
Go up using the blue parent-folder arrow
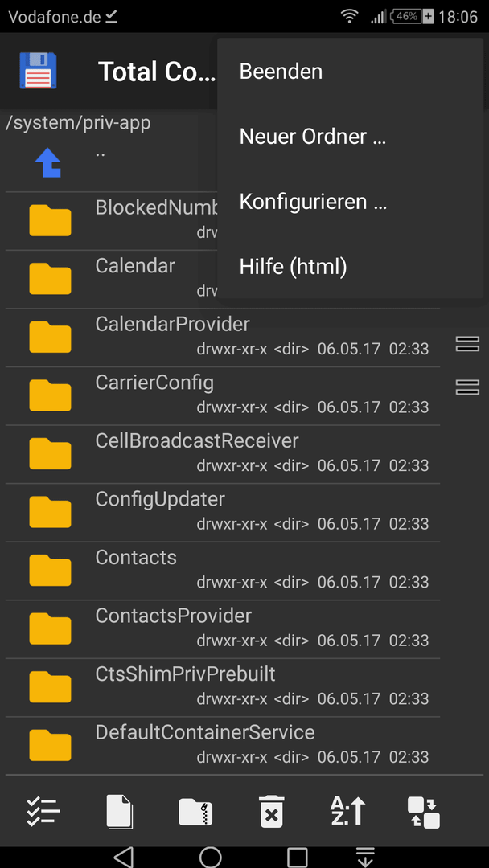pyautogui.click(x=48, y=164)
